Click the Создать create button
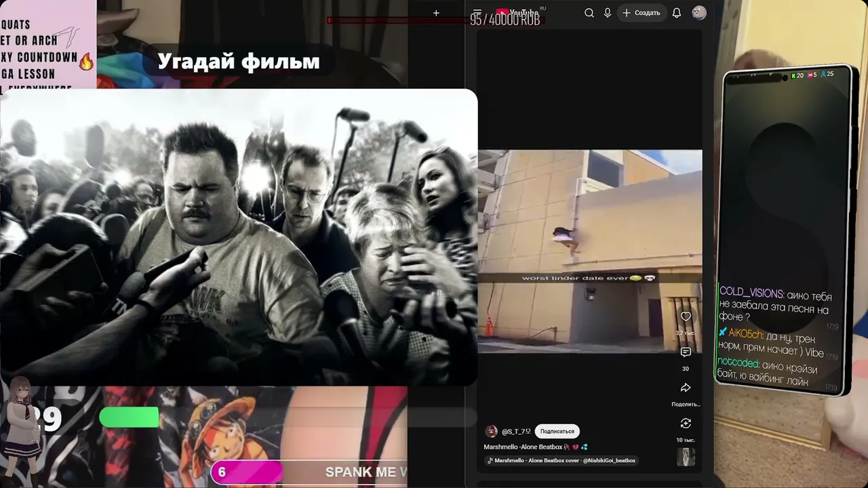Viewport: 868px width, 488px height. [x=642, y=13]
